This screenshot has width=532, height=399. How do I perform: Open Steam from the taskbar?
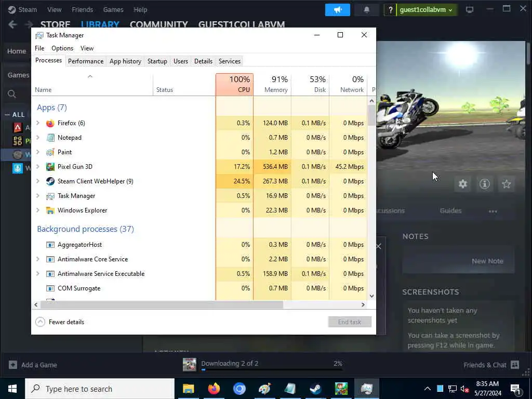click(x=315, y=389)
